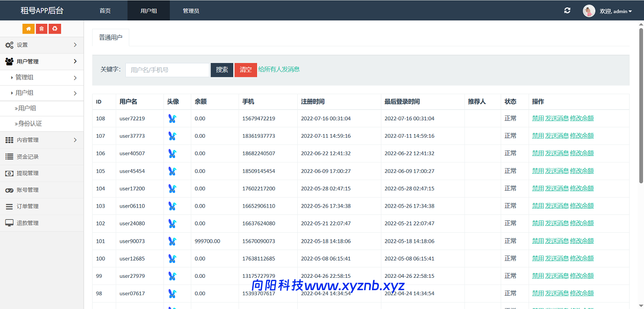Image resolution: width=644 pixels, height=309 pixels.
Task: Click the orange home icon above sidebar
Action: 28,29
